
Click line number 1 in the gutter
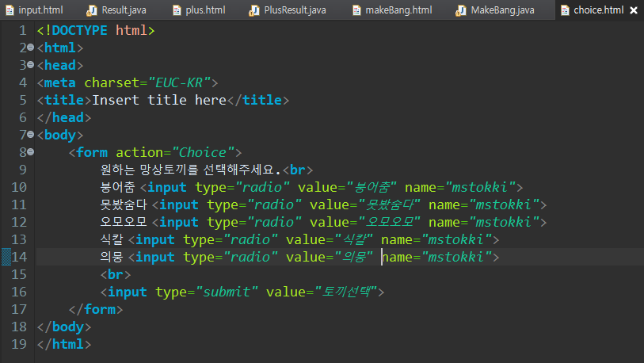tap(23, 30)
